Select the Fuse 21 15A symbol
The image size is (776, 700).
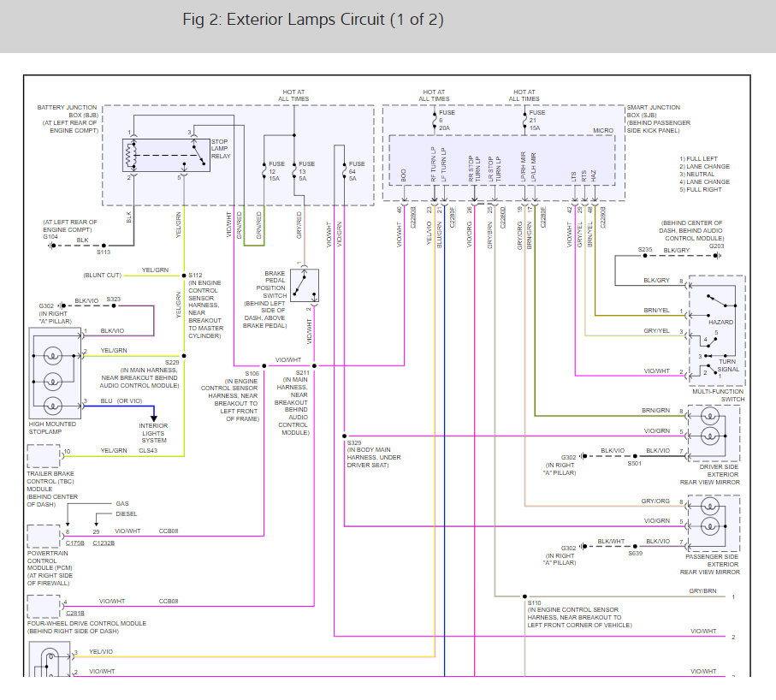tap(524, 121)
